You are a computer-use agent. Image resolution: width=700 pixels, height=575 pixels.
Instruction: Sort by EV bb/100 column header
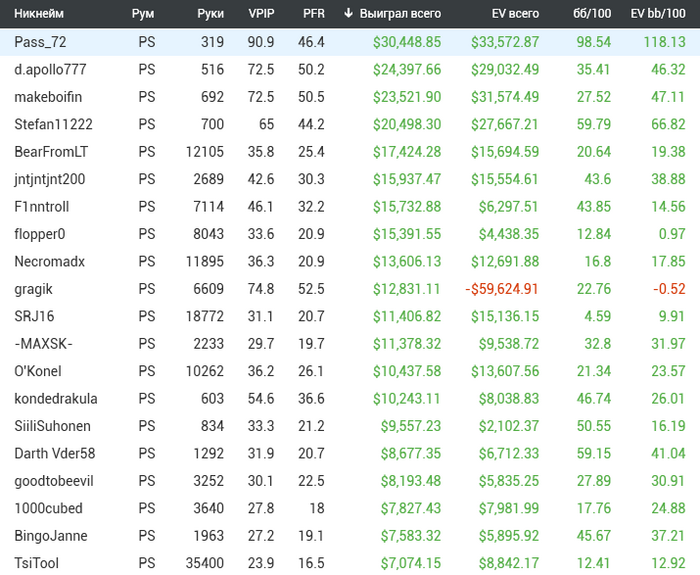(658, 13)
